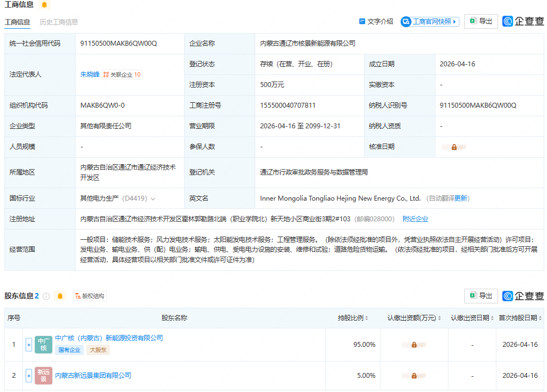The image size is (547, 392).
Task: Export 股东信息 table with 导出
Action: tap(481, 296)
